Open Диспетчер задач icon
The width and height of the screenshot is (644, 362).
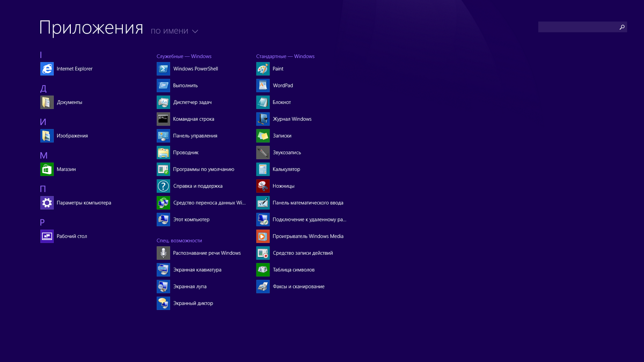(x=163, y=102)
